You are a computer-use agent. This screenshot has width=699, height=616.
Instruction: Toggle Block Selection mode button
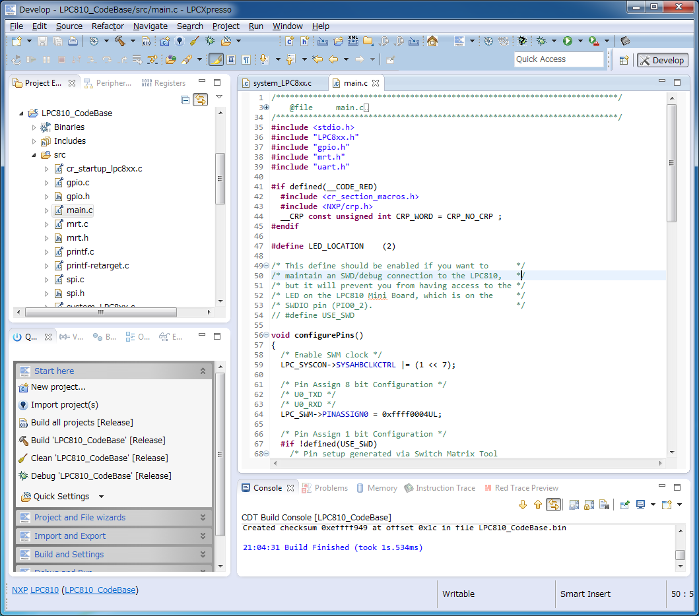pyautogui.click(x=231, y=59)
